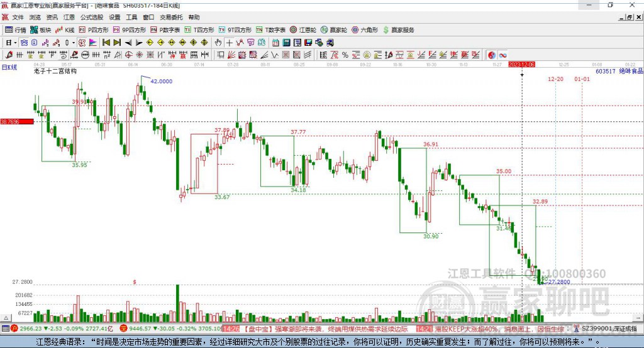Click the 01-01 date projection label

point(582,79)
